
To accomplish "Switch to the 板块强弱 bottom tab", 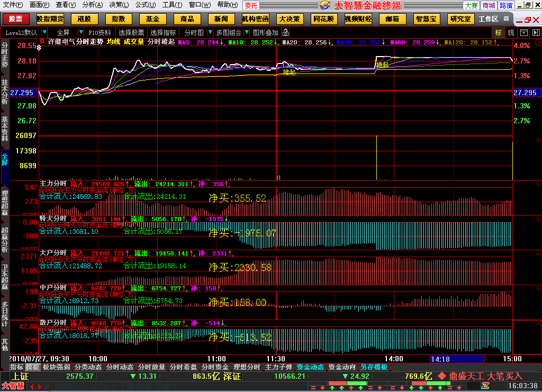I will coord(56,367).
